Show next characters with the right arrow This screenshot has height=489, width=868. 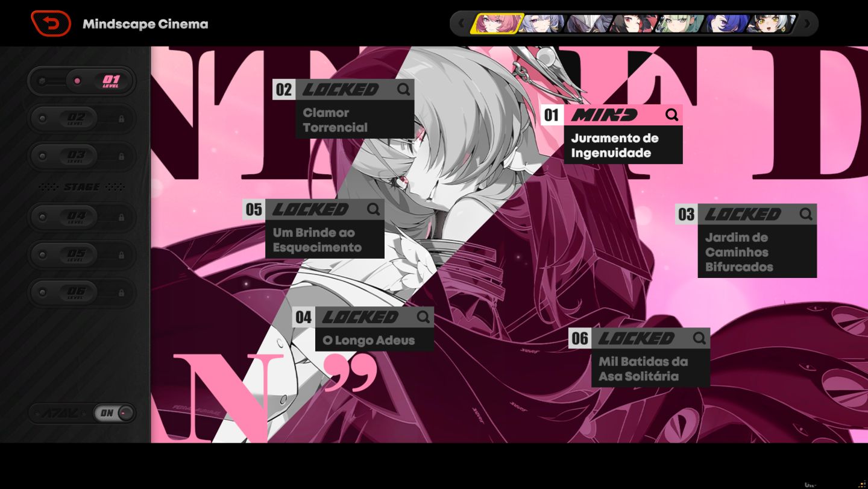[x=807, y=24]
